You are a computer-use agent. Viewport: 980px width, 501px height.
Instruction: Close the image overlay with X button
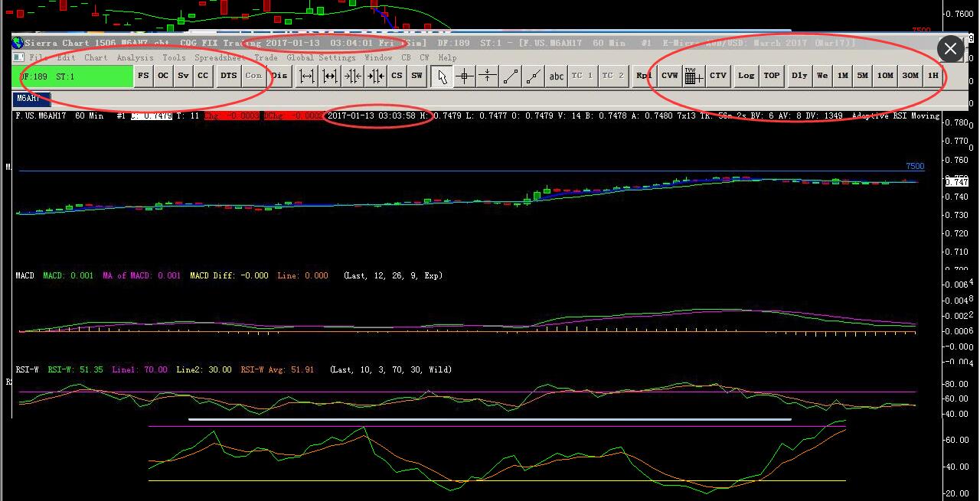[x=950, y=49]
